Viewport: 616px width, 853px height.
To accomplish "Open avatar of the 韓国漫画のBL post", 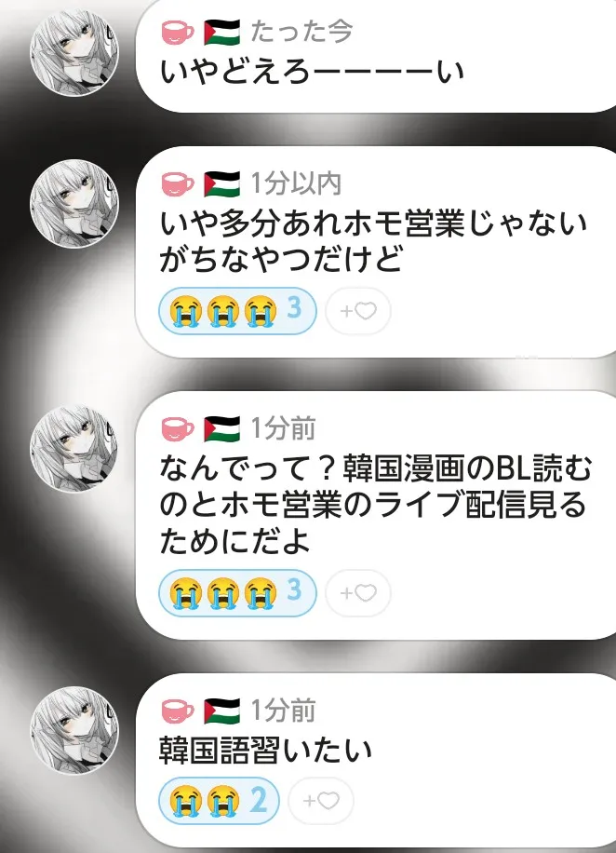I will click(74, 449).
